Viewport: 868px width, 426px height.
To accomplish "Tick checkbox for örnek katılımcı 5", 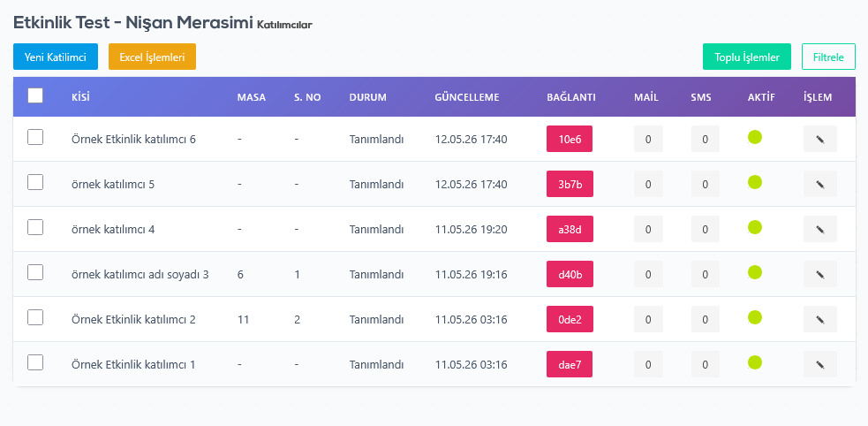I will coord(35,182).
